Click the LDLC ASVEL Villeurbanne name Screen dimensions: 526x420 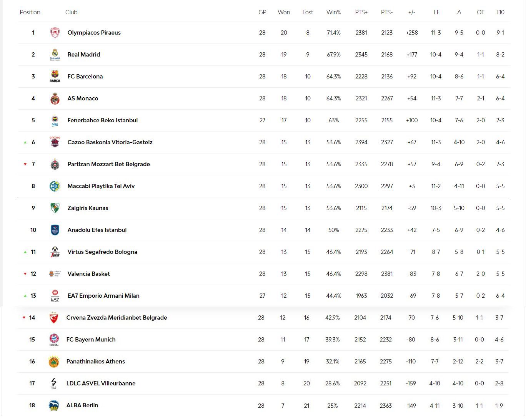click(x=101, y=383)
